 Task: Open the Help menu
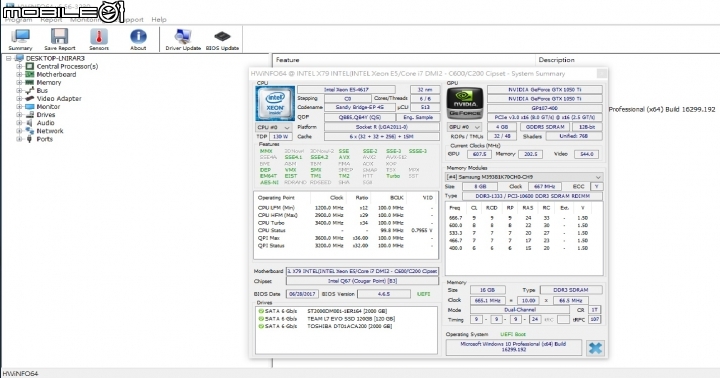[159, 20]
